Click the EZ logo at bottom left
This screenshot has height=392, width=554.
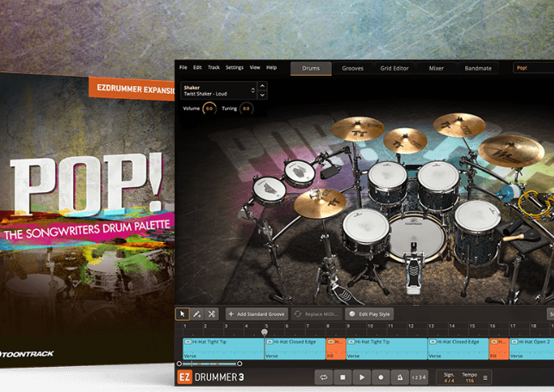[184, 377]
